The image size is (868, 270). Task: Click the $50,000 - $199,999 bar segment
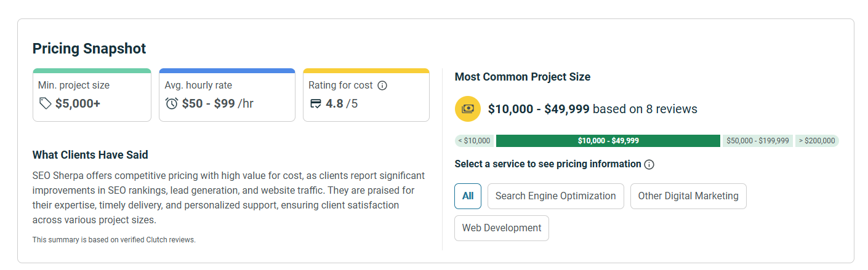[x=757, y=141]
